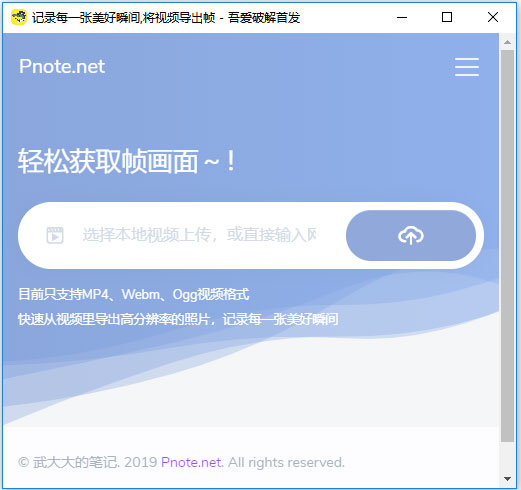Open the hamburger menu beside Pnote.net
This screenshot has height=490, width=521.
click(467, 67)
